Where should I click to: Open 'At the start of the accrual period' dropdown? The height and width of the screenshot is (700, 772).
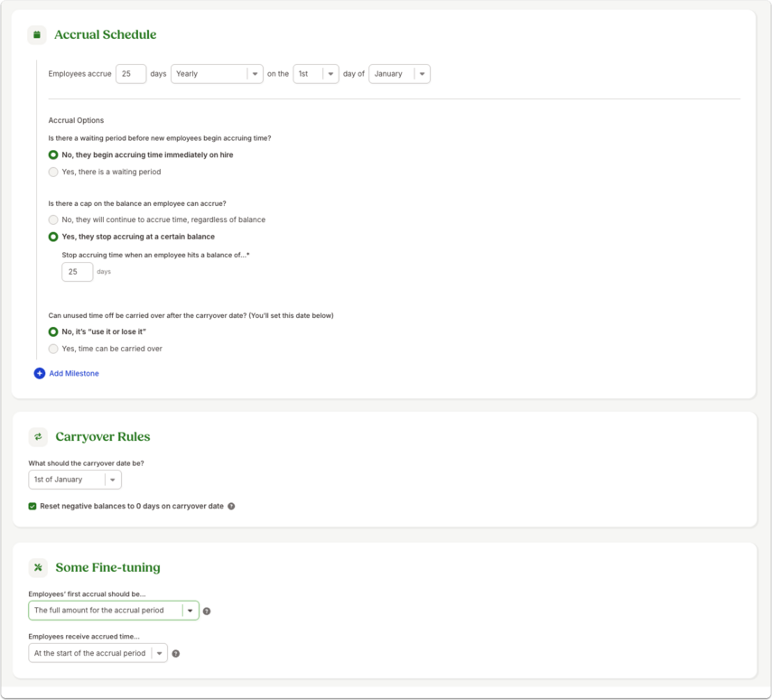pos(98,653)
